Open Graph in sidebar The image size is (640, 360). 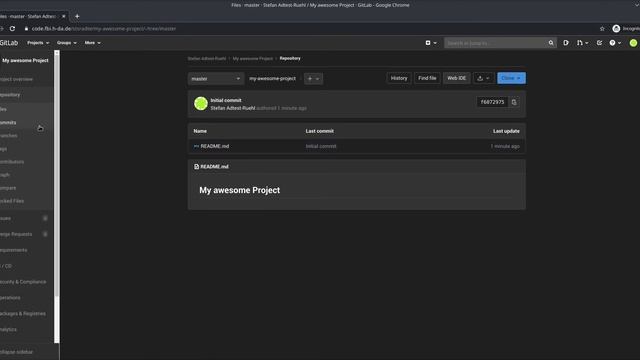point(5,175)
